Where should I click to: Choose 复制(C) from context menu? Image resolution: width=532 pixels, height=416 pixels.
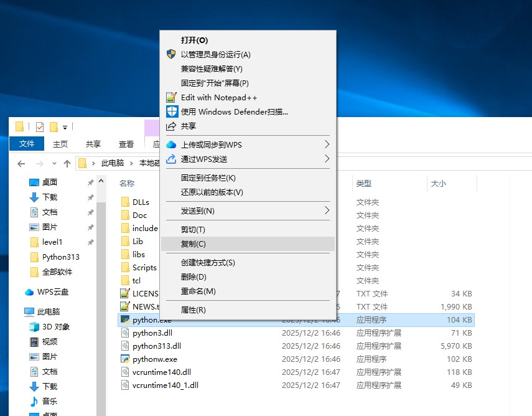[x=248, y=244]
